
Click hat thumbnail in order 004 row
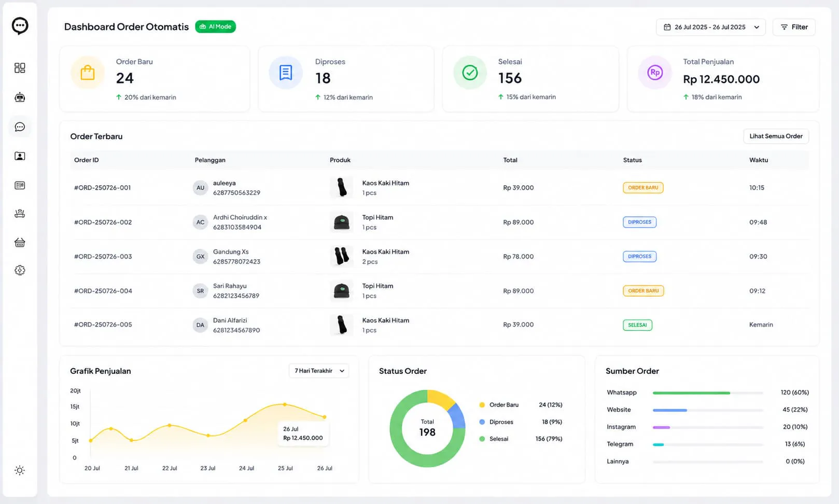click(x=342, y=291)
